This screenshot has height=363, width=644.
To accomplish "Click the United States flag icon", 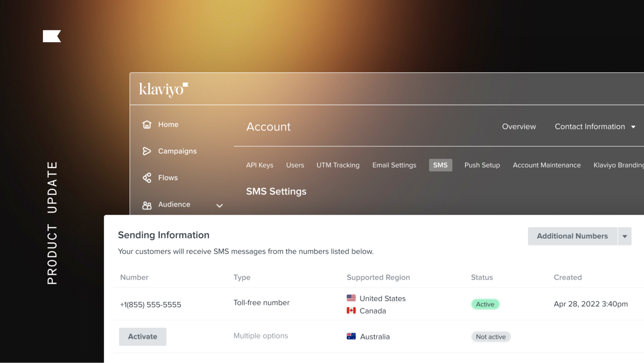I will click(x=351, y=298).
